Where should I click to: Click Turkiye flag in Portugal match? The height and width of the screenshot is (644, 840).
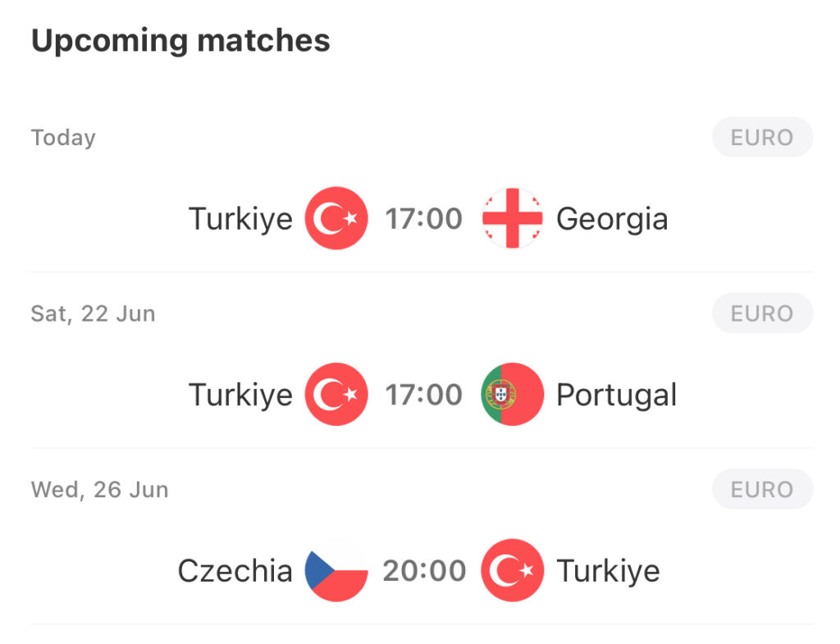pyautogui.click(x=336, y=395)
